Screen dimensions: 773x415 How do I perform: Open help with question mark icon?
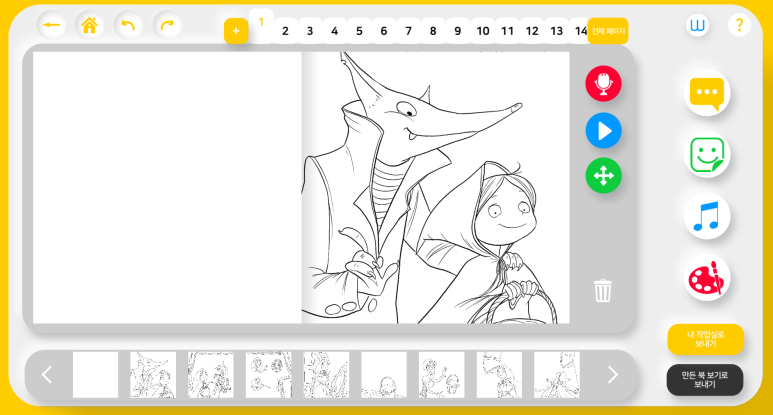pyautogui.click(x=739, y=25)
